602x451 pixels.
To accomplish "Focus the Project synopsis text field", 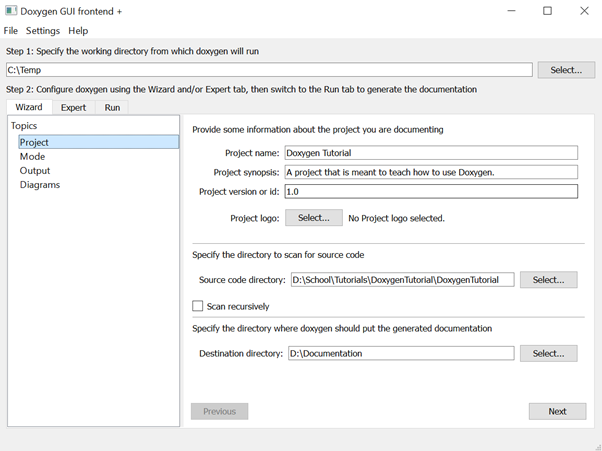I will (x=431, y=172).
